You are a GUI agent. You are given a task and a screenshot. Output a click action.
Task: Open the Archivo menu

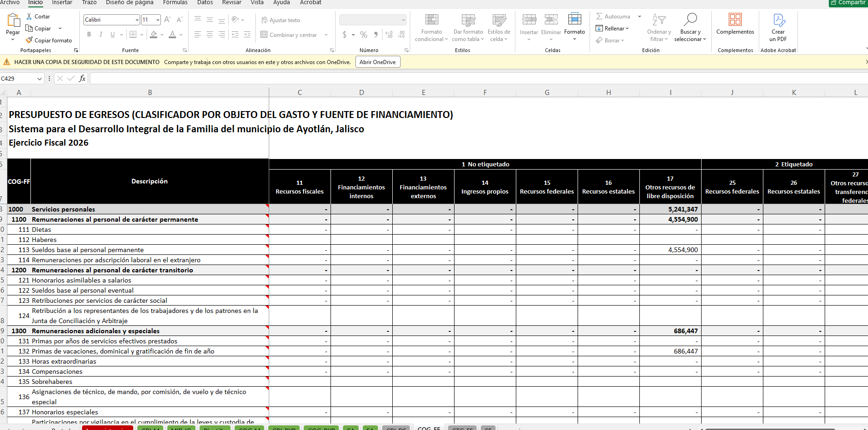[x=10, y=3]
